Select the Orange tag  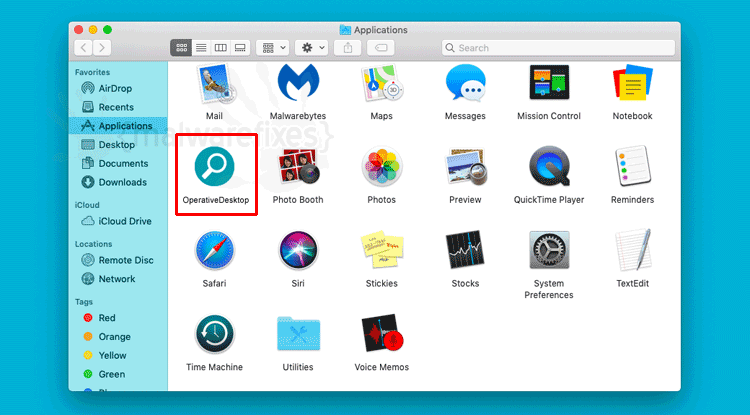118,337
